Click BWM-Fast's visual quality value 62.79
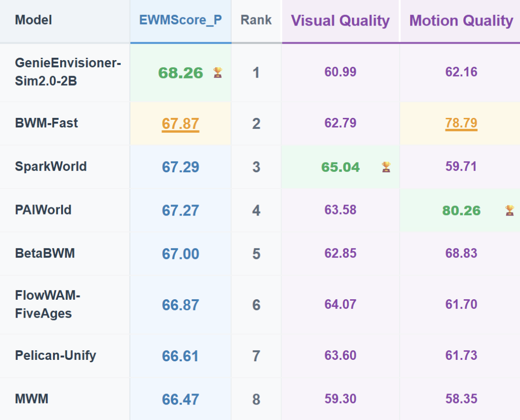The image size is (520, 420). click(340, 123)
